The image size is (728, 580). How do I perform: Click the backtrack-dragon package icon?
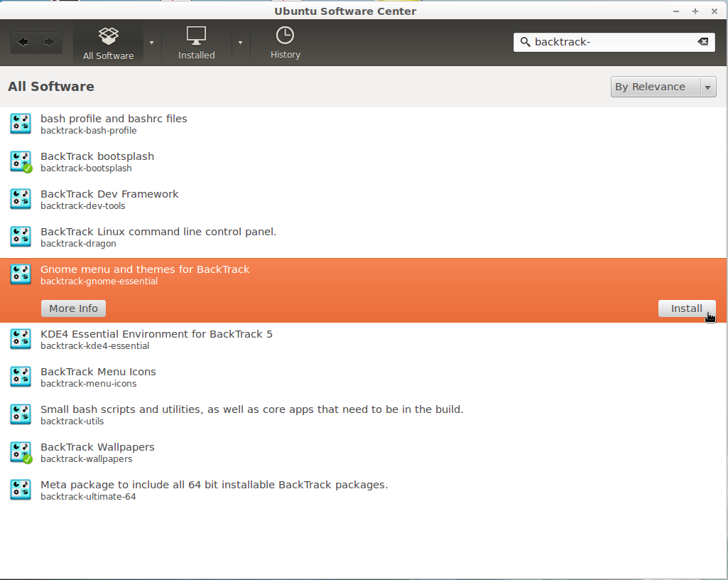(x=20, y=237)
